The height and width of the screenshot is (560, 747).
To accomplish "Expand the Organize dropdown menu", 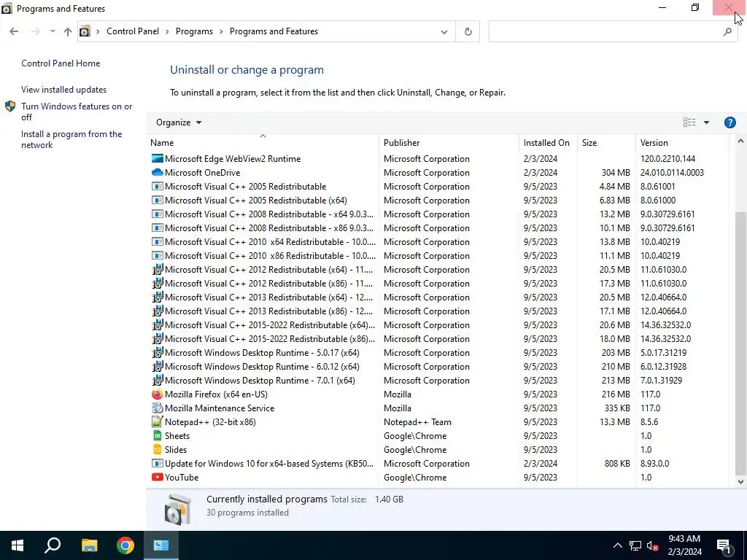I will tap(179, 122).
